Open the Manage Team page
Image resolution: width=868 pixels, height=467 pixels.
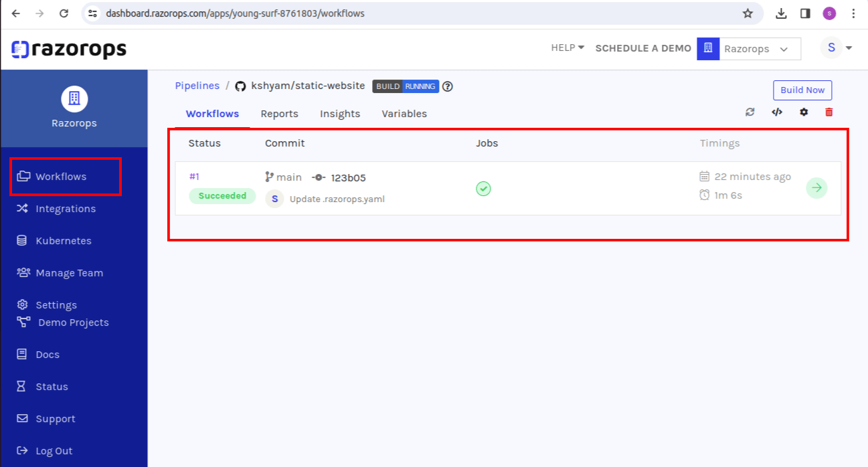[x=70, y=272]
